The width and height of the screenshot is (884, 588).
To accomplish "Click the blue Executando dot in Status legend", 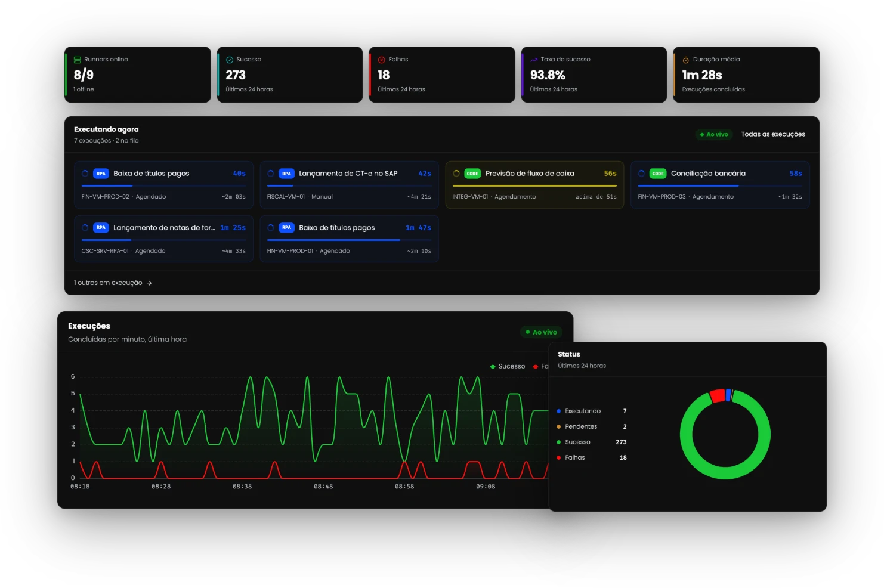I will pos(559,411).
